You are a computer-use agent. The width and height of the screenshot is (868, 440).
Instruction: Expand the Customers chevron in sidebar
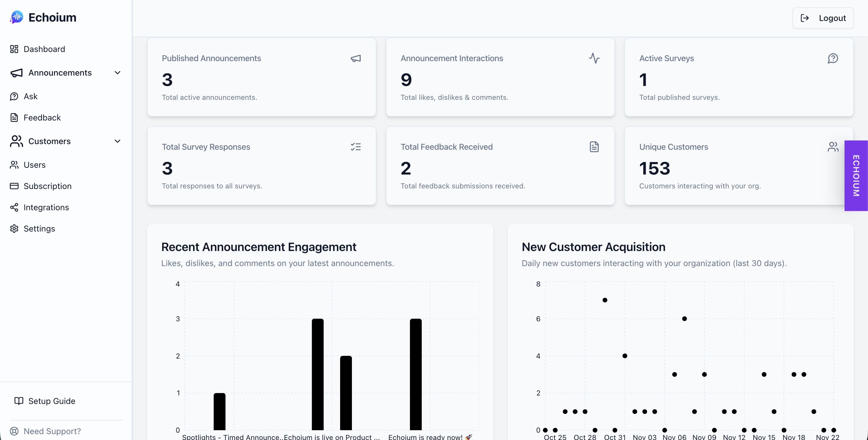tap(117, 141)
